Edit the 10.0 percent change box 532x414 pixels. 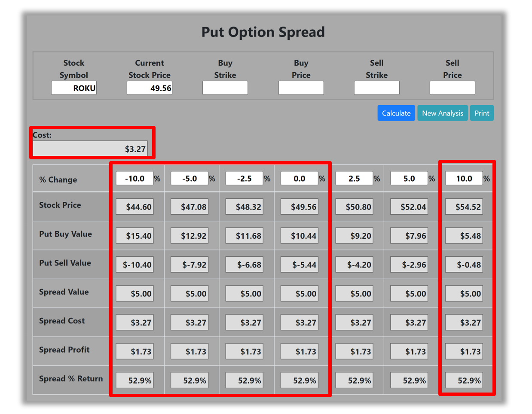(x=464, y=178)
